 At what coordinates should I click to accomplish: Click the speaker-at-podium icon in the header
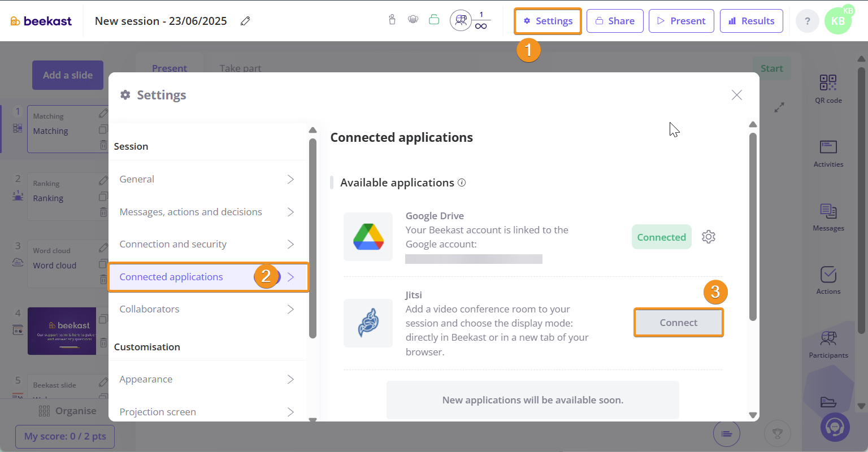pyautogui.click(x=392, y=20)
